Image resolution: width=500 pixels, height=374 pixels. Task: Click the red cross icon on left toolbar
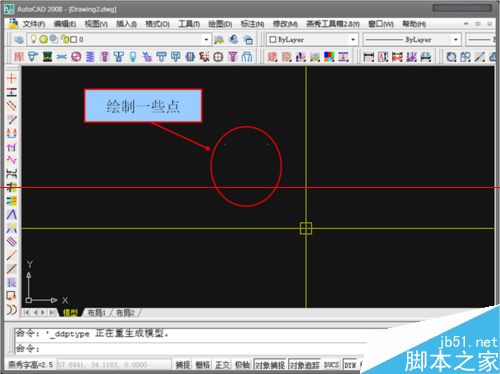pos(12,78)
